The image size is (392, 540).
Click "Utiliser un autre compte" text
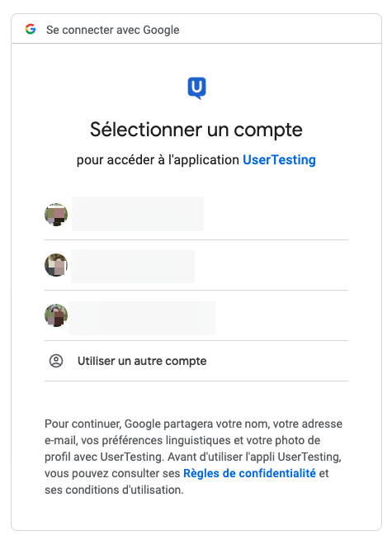pyautogui.click(x=142, y=361)
